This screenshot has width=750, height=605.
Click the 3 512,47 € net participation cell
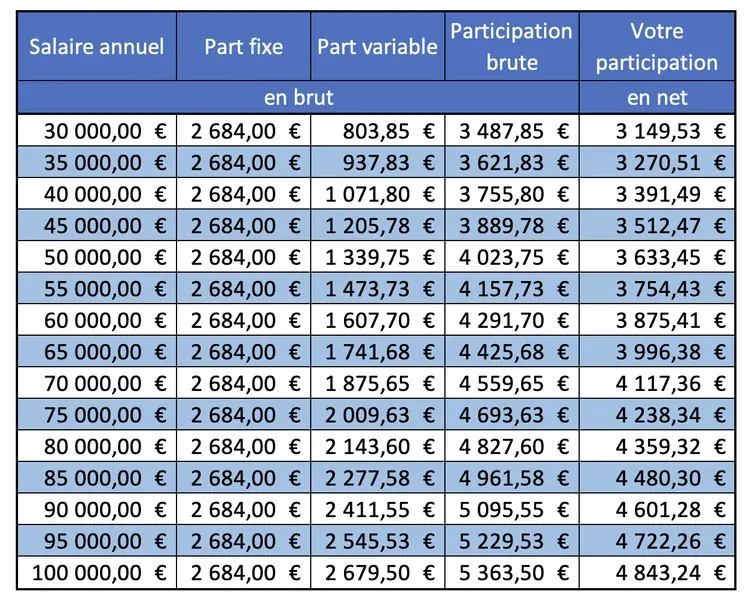tap(656, 225)
